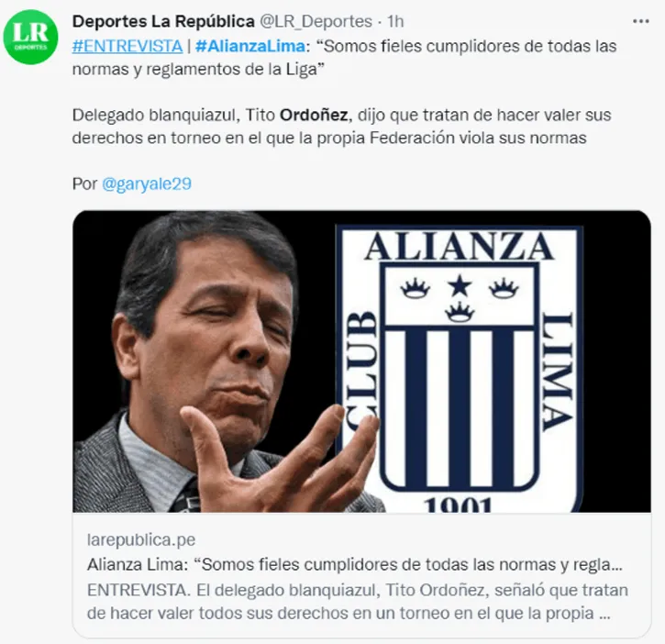665x644 pixels.
Task: Click the card description starting 'ENTREVISTA. El delegado'
Action: (x=358, y=602)
